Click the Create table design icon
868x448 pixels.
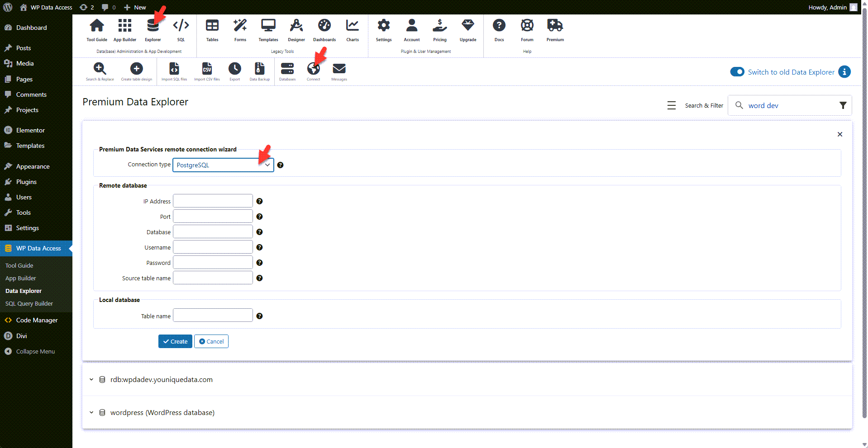point(136,70)
